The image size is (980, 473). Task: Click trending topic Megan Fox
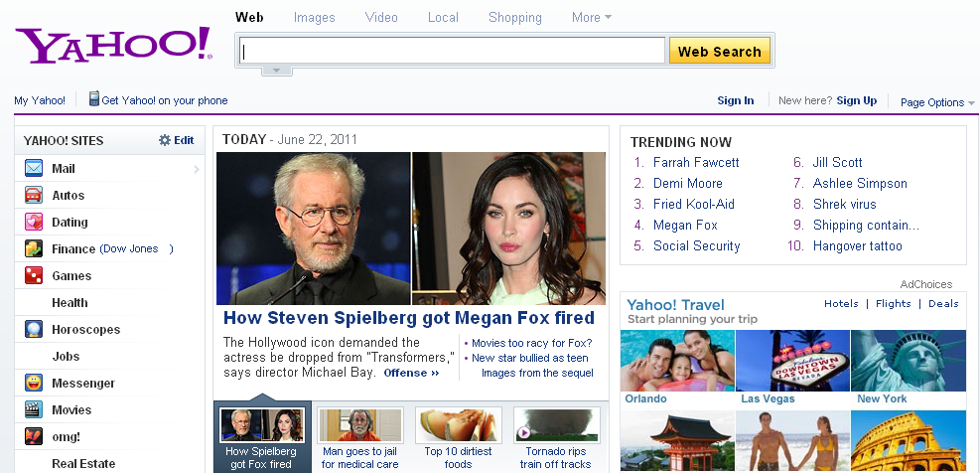pyautogui.click(x=685, y=226)
